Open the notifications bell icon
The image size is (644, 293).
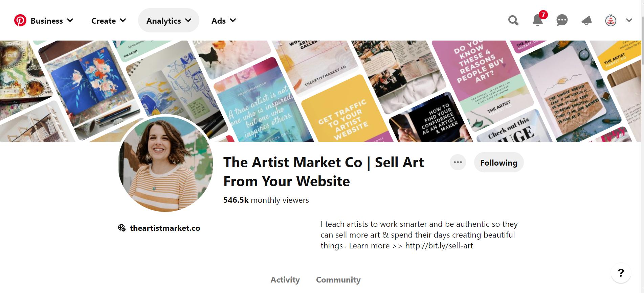tap(537, 21)
